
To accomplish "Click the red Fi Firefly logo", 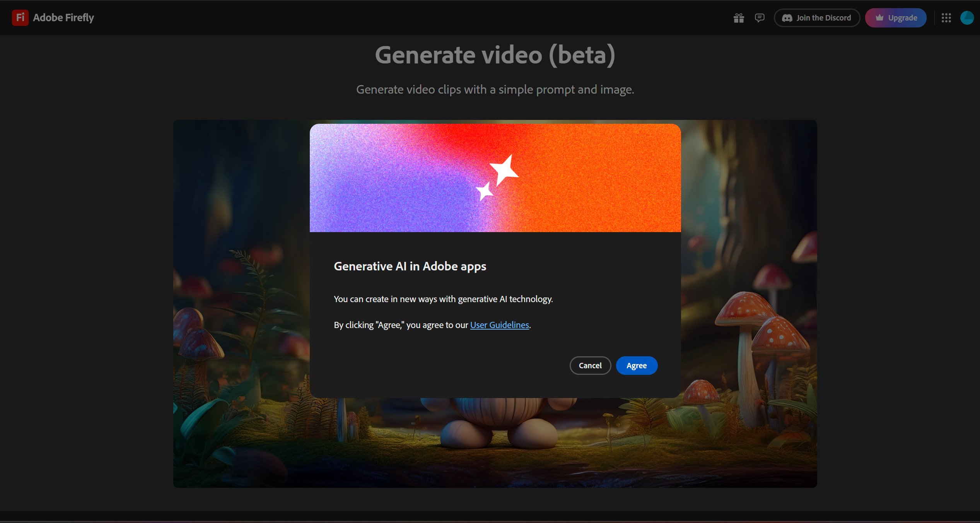I will point(20,18).
